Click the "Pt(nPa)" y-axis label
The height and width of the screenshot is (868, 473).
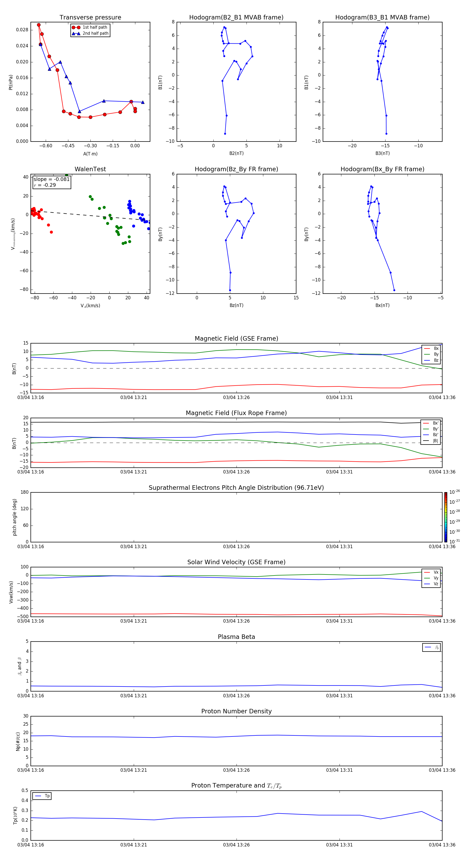[11, 82]
